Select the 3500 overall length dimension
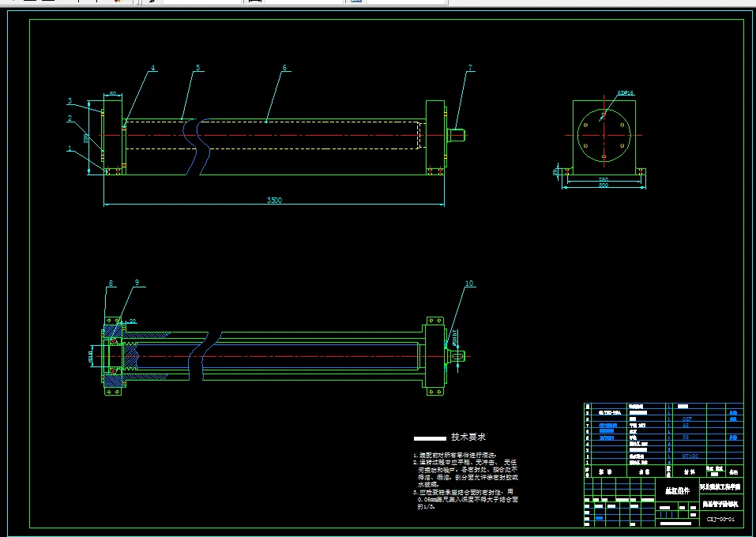The height and width of the screenshot is (537, 756). (x=274, y=200)
